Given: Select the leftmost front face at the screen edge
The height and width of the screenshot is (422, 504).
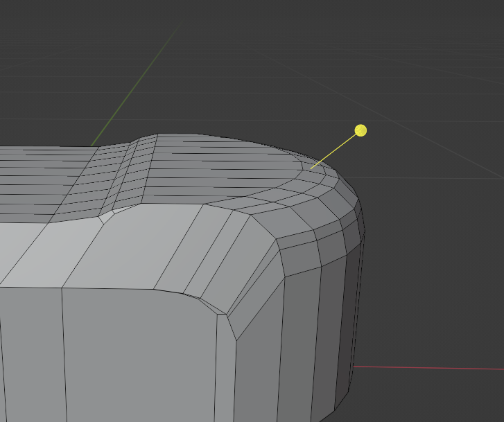Looking at the screenshot, I should pos(28,353).
